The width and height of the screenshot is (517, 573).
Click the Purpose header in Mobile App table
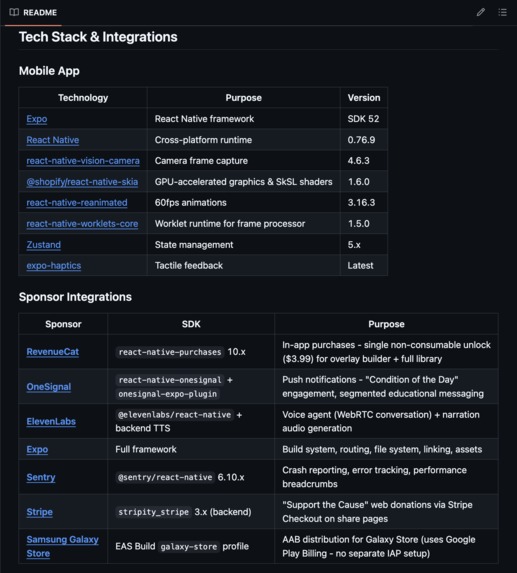coord(243,98)
